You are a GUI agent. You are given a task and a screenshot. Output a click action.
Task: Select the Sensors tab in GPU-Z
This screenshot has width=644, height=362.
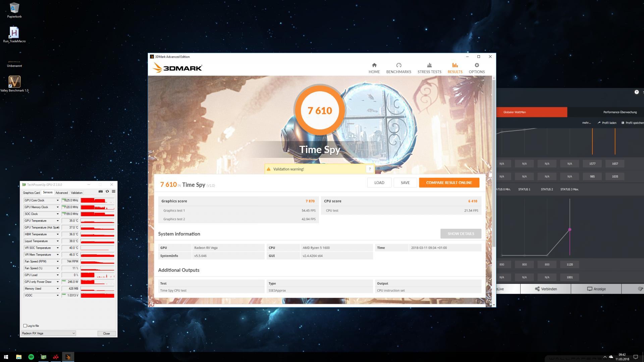pos(48,192)
